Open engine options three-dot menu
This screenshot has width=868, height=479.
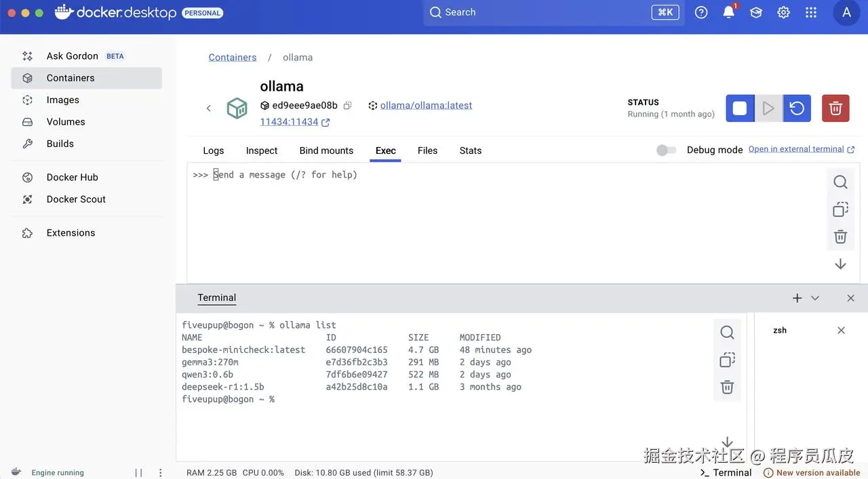161,473
